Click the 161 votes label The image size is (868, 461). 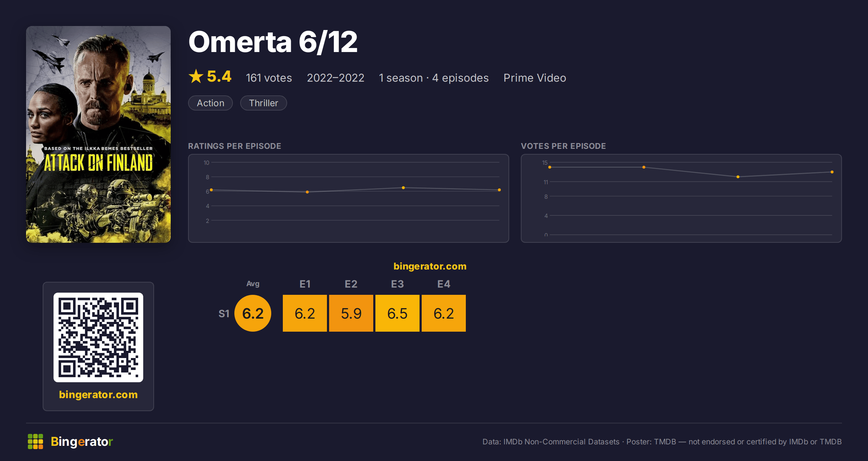click(x=269, y=78)
